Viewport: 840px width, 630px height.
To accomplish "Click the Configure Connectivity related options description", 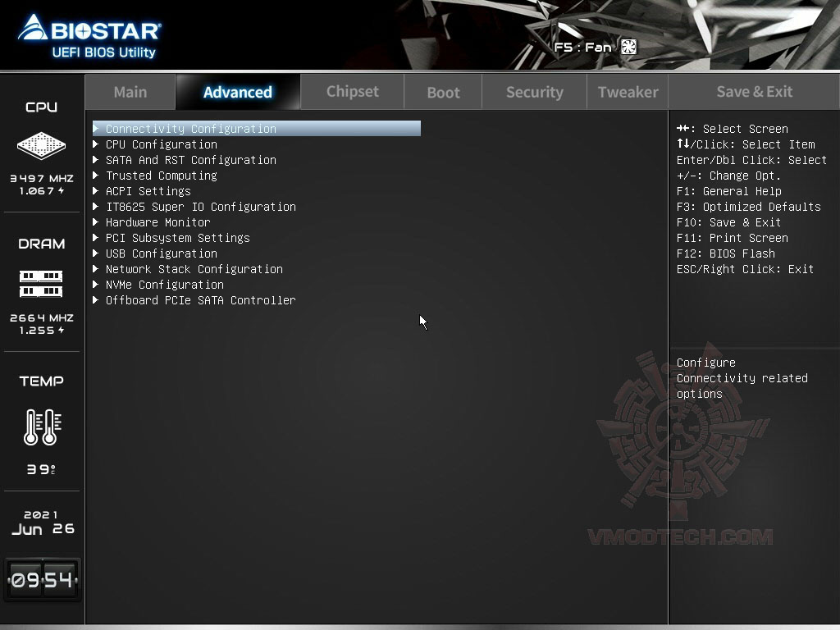I will tap(742, 378).
